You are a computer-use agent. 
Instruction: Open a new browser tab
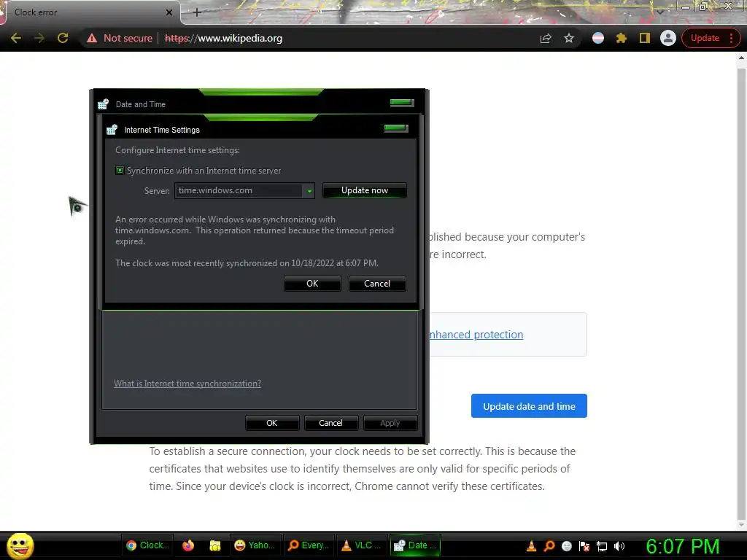(197, 12)
